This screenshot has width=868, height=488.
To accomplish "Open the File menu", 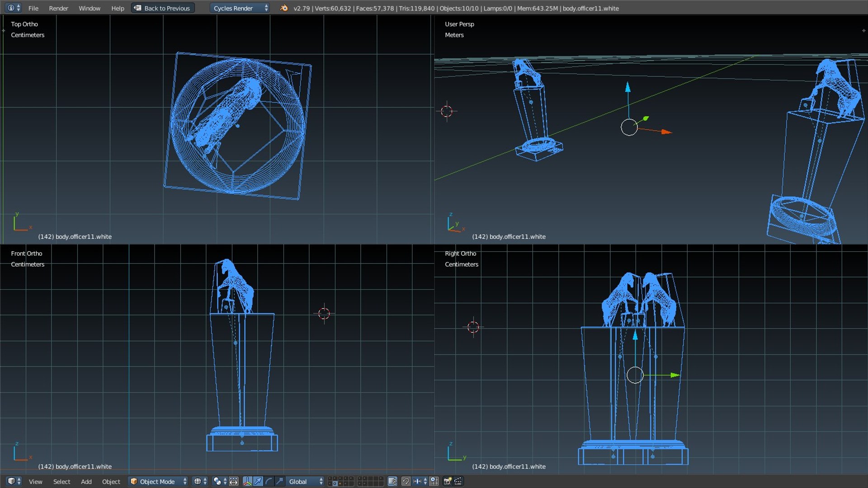I will [x=33, y=8].
